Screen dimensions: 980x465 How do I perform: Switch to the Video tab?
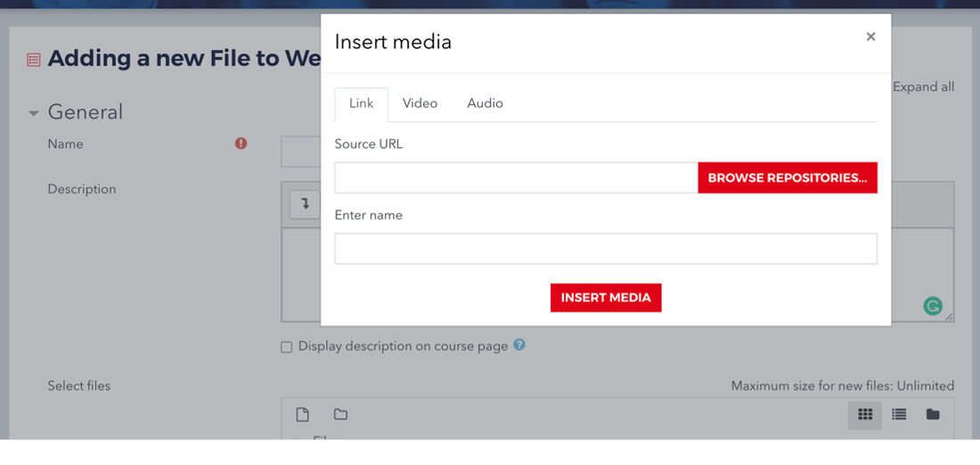pyautogui.click(x=420, y=103)
